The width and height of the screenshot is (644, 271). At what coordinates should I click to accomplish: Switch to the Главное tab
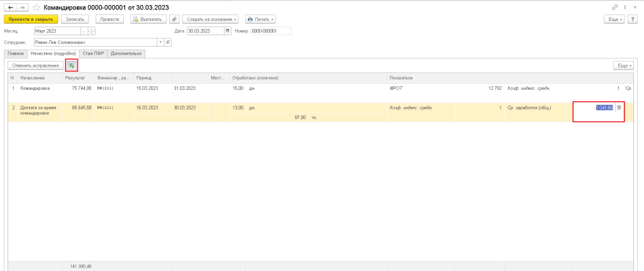15,53
